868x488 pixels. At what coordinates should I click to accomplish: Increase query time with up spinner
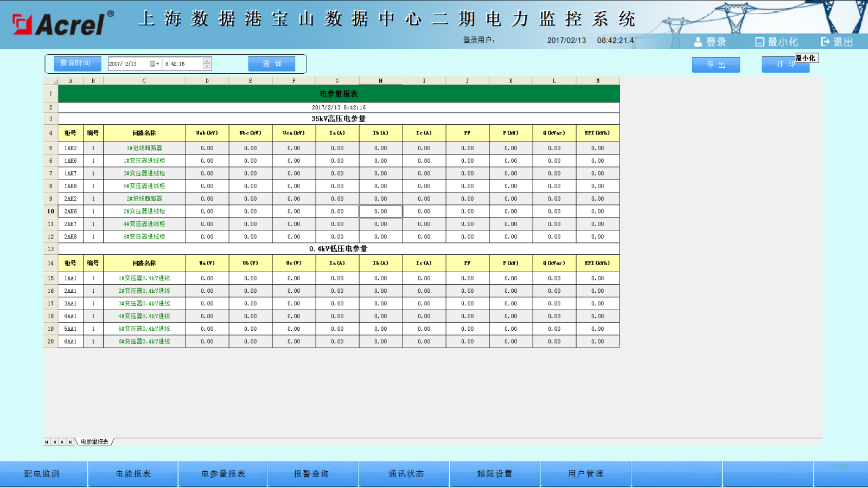coord(207,61)
